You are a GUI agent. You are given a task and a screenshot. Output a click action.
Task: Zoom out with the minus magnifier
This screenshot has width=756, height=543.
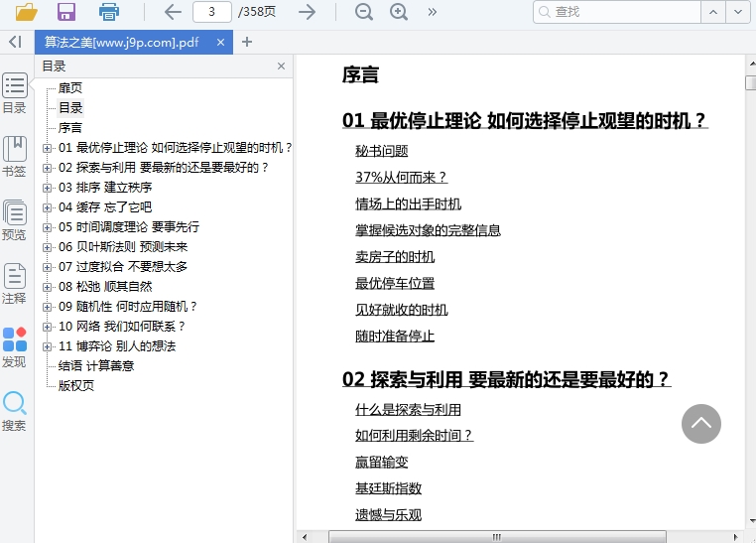point(364,12)
